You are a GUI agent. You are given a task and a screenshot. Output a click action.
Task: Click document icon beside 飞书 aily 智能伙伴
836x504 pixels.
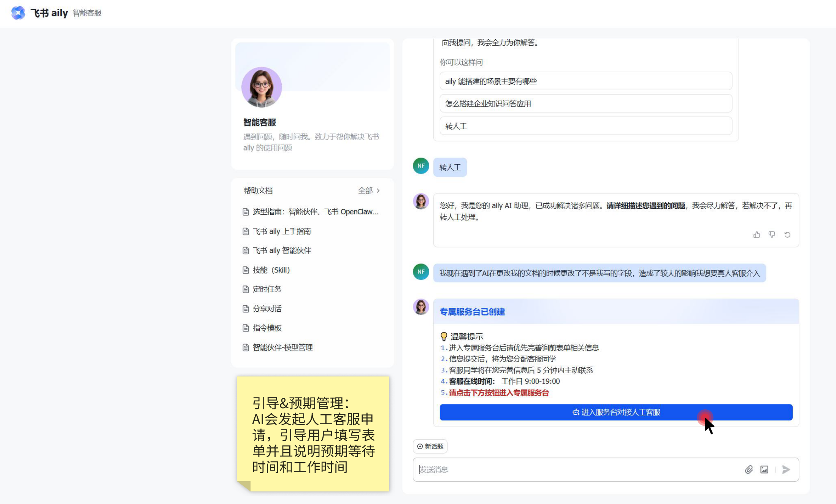pyautogui.click(x=246, y=250)
